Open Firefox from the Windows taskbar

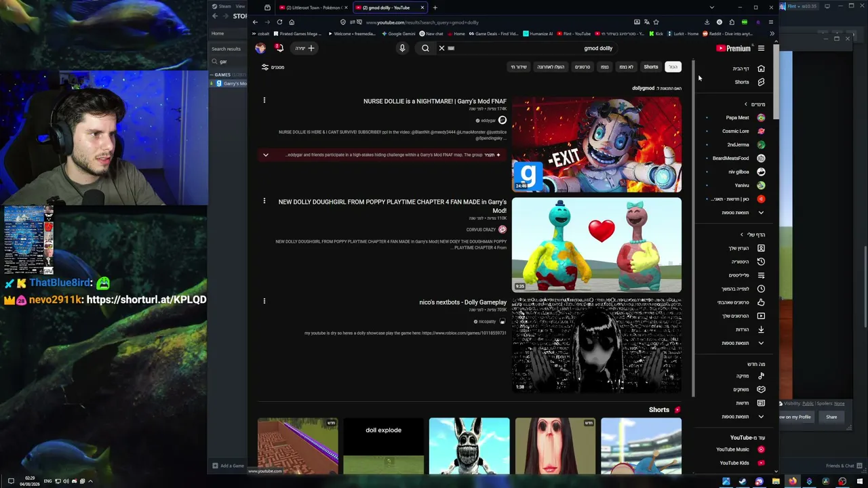(x=792, y=482)
